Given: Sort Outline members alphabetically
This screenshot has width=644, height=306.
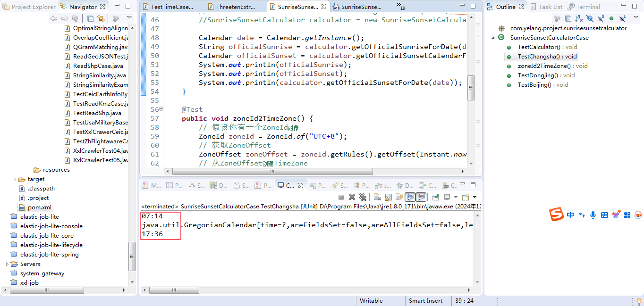Looking at the screenshot, I should click(579, 18).
